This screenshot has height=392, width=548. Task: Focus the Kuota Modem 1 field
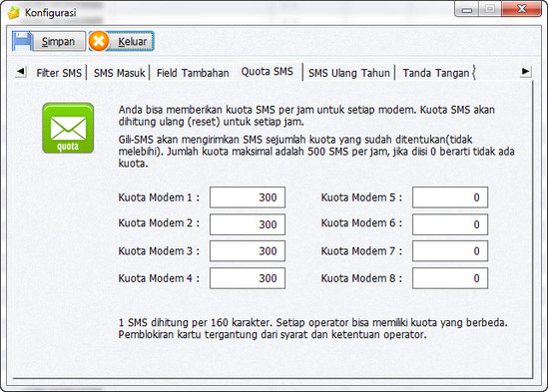pos(248,197)
